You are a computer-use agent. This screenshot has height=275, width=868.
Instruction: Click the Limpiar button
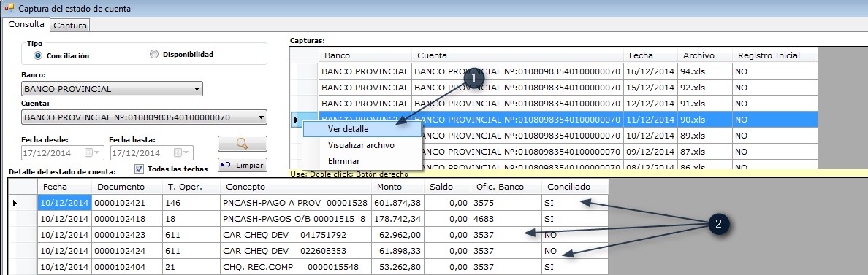[242, 165]
